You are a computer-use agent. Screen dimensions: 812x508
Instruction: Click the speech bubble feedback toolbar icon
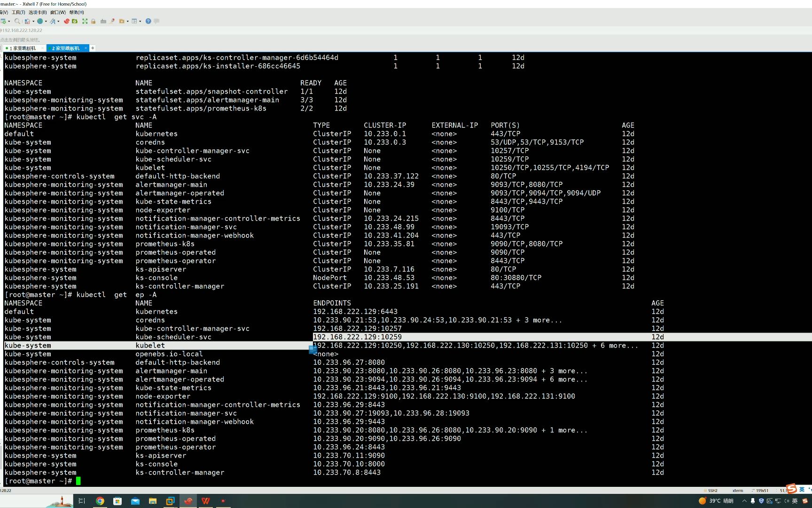tap(156, 21)
